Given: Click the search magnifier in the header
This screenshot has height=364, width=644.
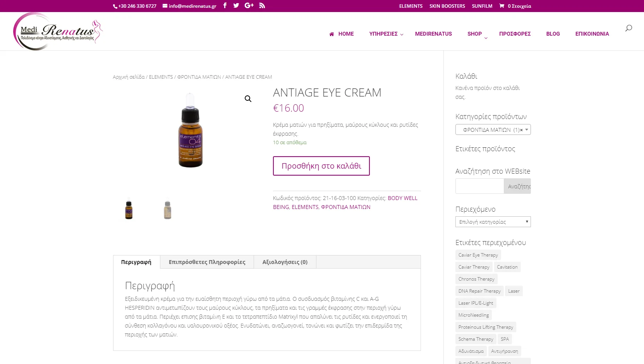Looking at the screenshot, I should pyautogui.click(x=629, y=28).
